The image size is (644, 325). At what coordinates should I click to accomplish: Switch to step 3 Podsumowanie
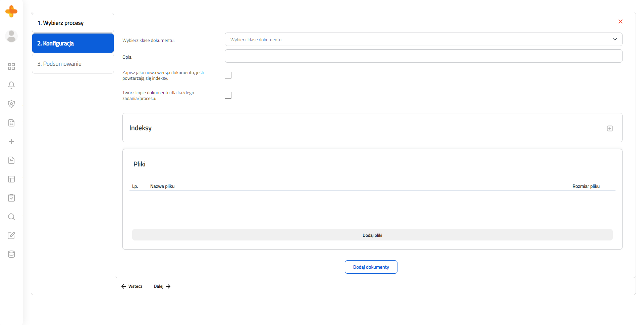73,64
